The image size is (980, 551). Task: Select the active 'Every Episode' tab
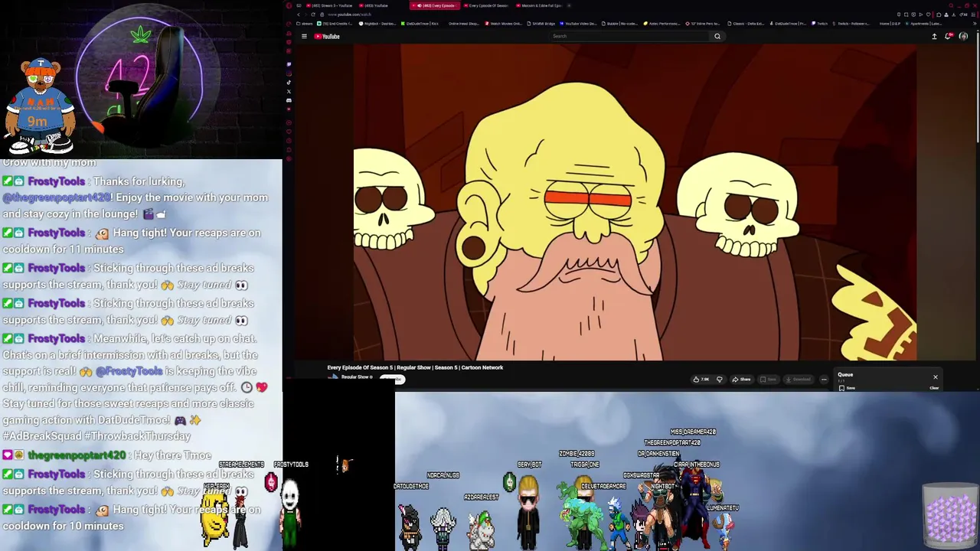(434, 5)
